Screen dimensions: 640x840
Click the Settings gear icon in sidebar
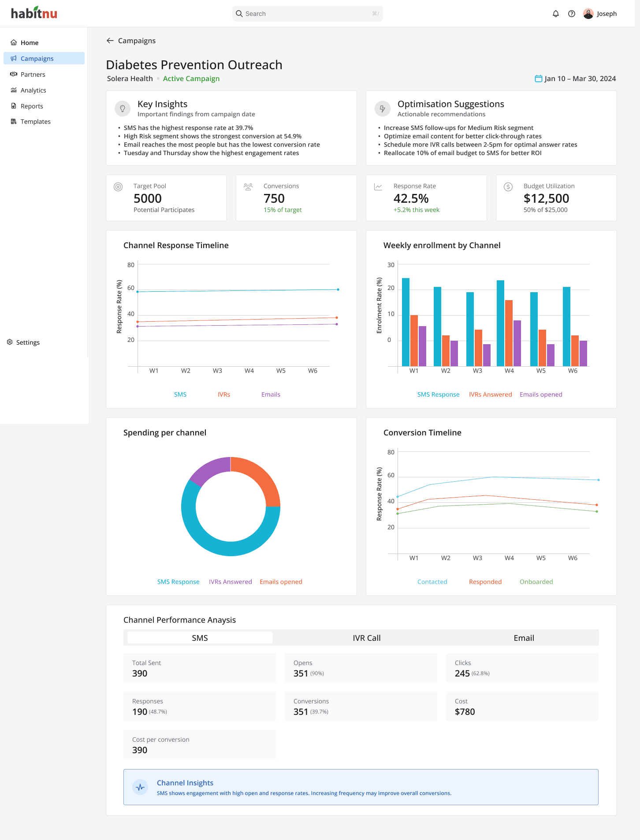10,342
